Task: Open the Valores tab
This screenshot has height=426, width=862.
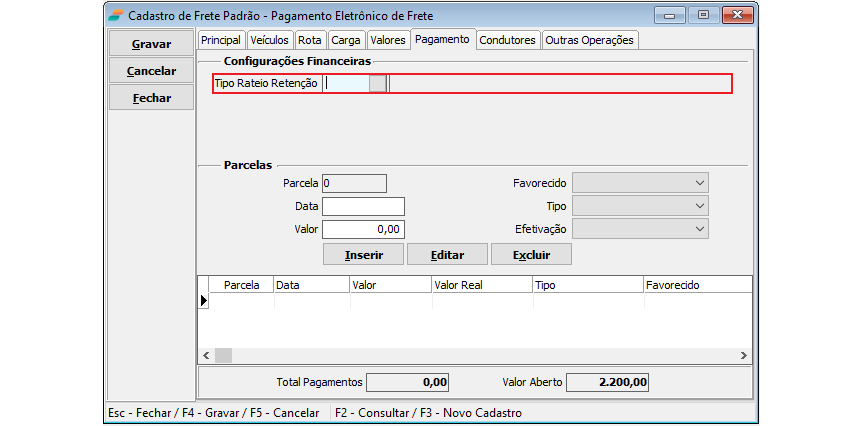Action: point(387,40)
